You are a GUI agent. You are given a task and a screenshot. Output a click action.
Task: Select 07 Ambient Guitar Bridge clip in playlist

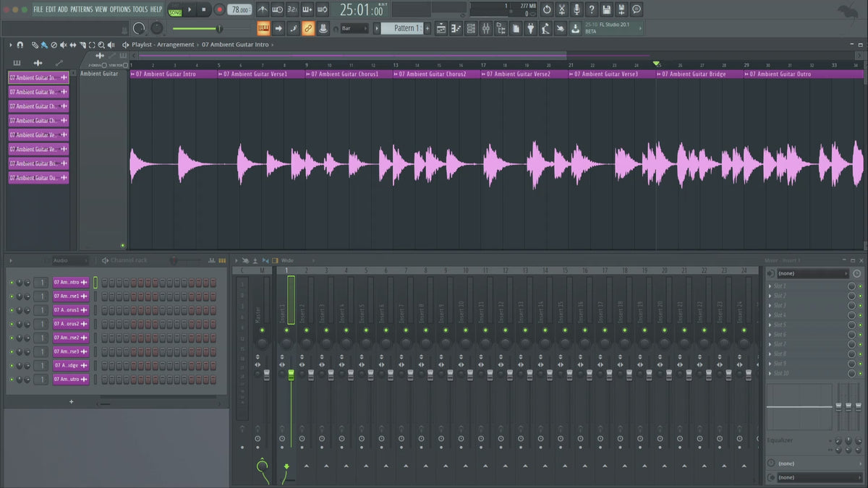click(699, 74)
